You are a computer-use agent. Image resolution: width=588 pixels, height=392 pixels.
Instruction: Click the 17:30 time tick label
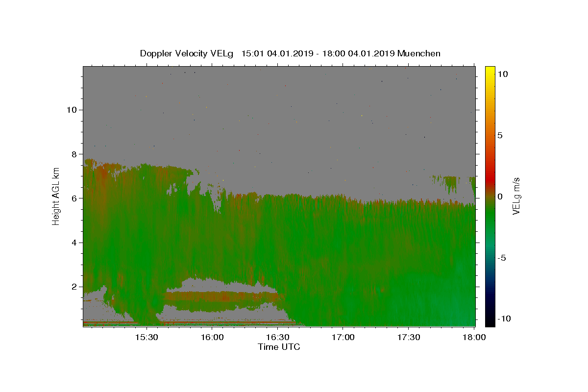pyautogui.click(x=408, y=337)
